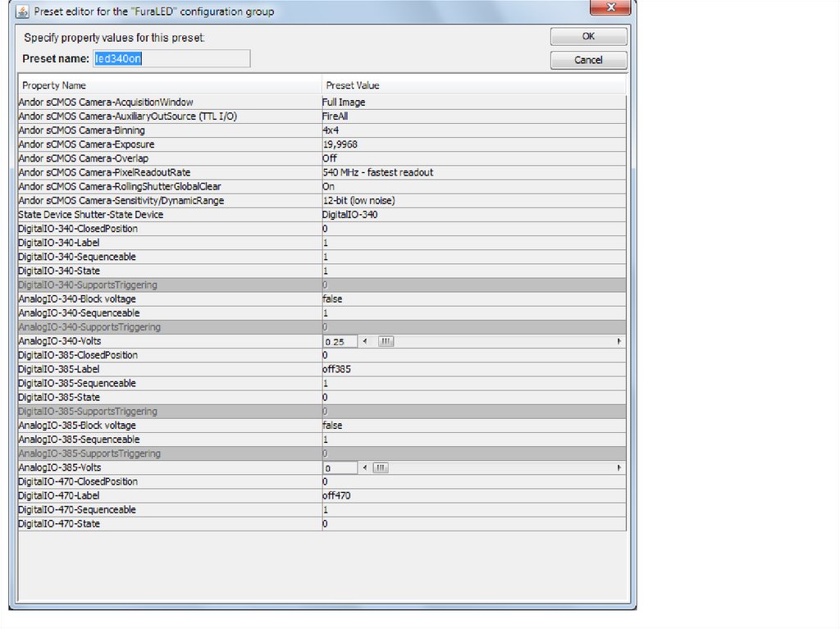840x629 pixels.
Task: Click the Exposure value '19,9968'
Action: [340, 144]
